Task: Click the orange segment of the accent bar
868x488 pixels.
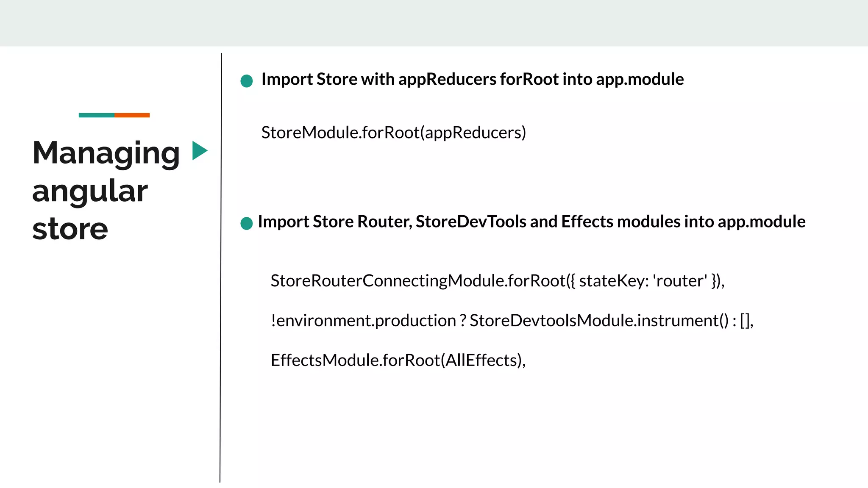Action: [132, 115]
